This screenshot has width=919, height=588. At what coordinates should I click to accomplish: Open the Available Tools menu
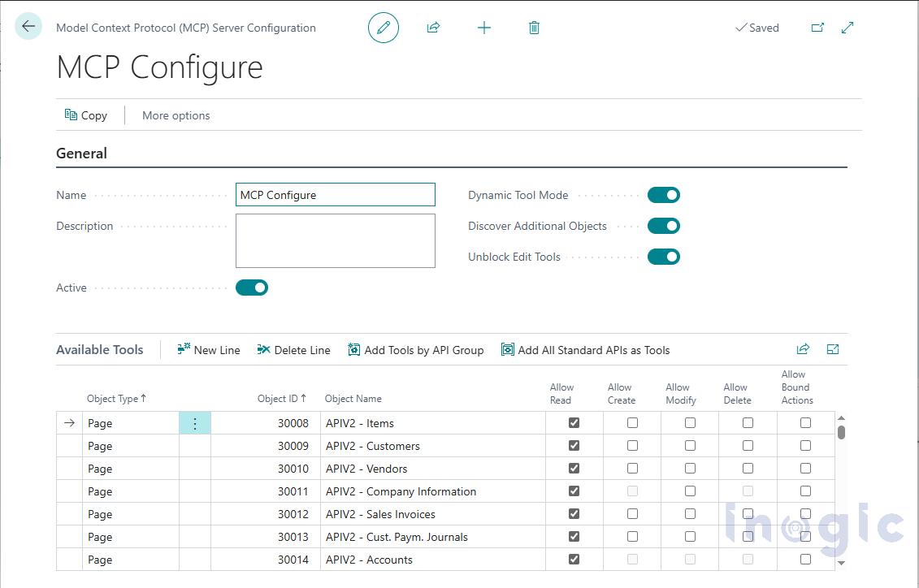[x=100, y=350]
